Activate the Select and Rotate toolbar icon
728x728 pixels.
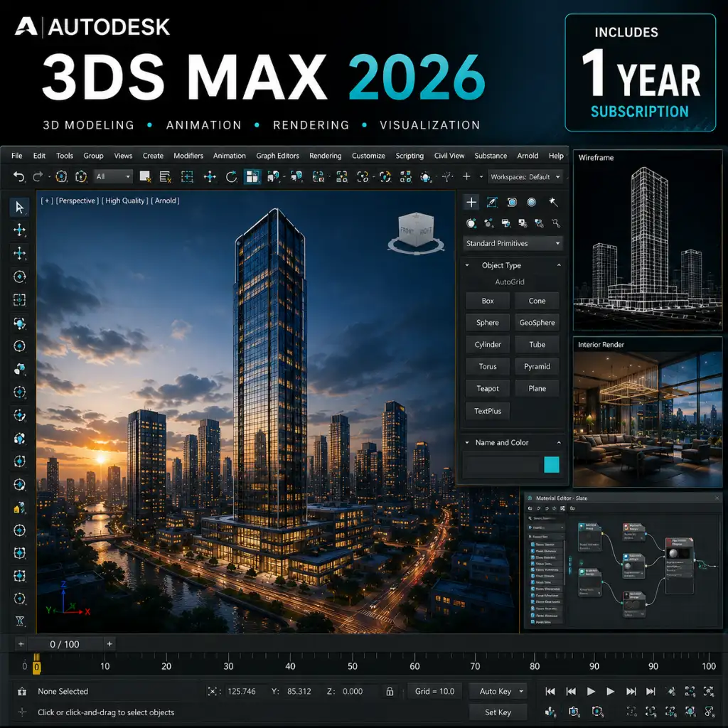pyautogui.click(x=231, y=176)
